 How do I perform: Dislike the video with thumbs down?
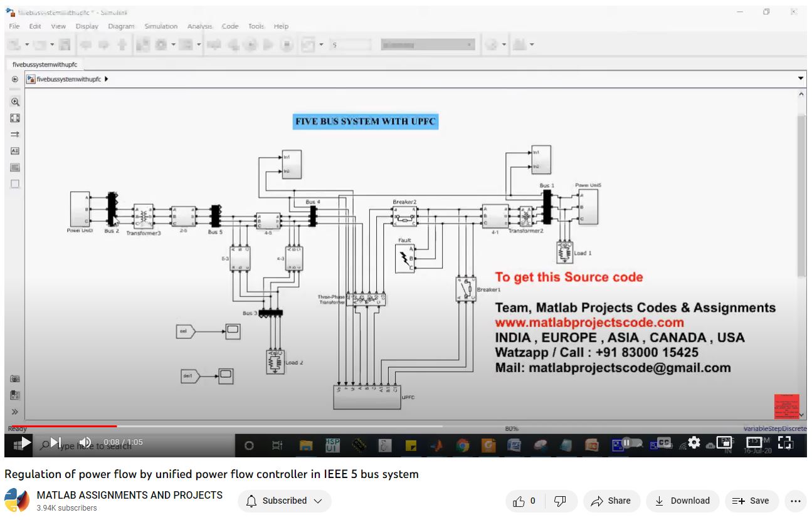point(561,501)
